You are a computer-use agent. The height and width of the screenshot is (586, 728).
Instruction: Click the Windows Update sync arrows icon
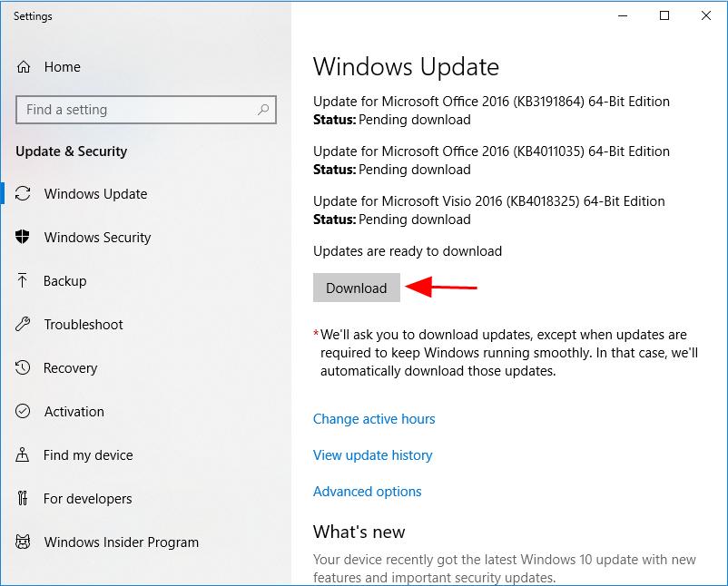pos(23,193)
